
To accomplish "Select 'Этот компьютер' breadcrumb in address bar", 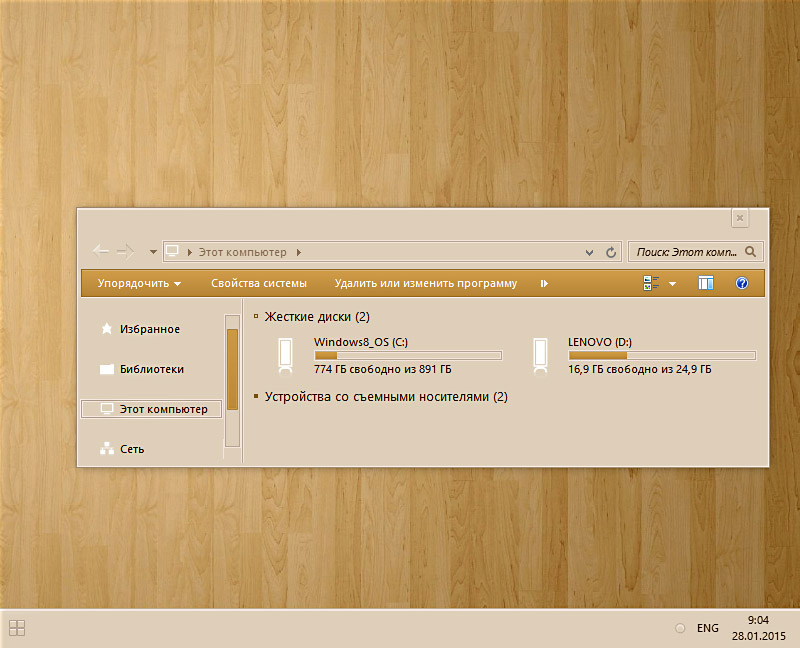I will click(x=242, y=252).
